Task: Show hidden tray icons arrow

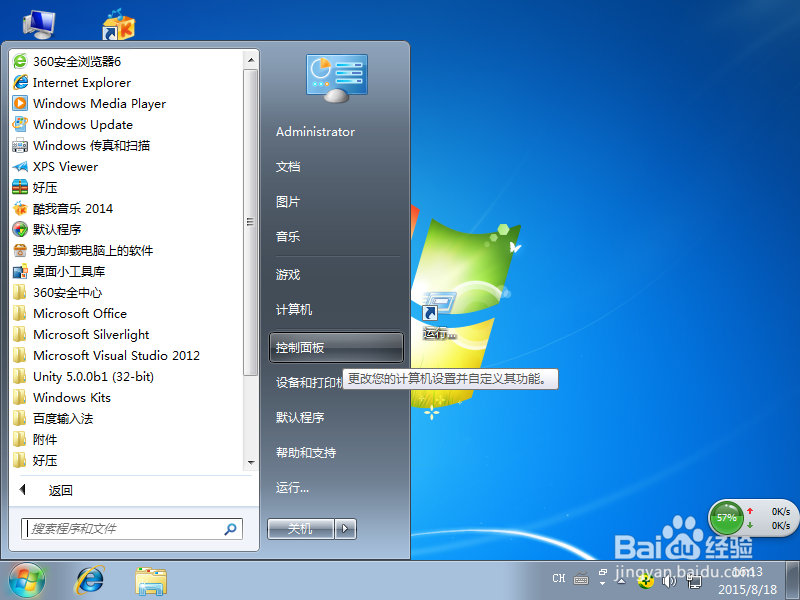Action: point(621,581)
